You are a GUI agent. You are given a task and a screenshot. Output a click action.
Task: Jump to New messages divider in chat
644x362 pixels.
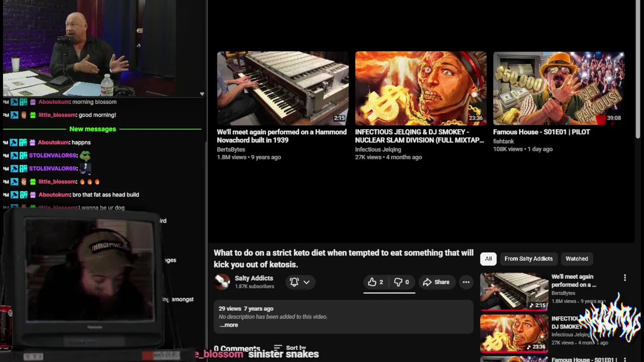[x=93, y=129]
